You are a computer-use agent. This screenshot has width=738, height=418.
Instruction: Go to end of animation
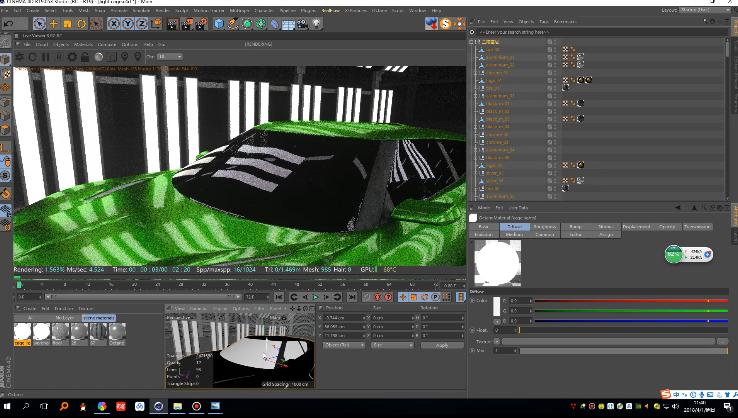tap(352, 297)
